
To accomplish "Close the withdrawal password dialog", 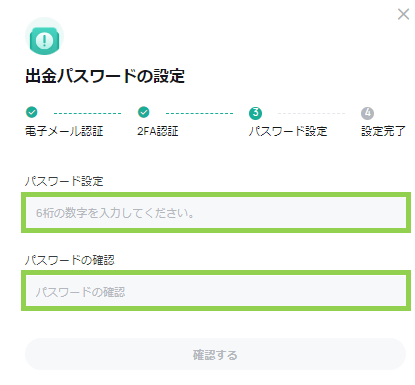I will [x=403, y=14].
